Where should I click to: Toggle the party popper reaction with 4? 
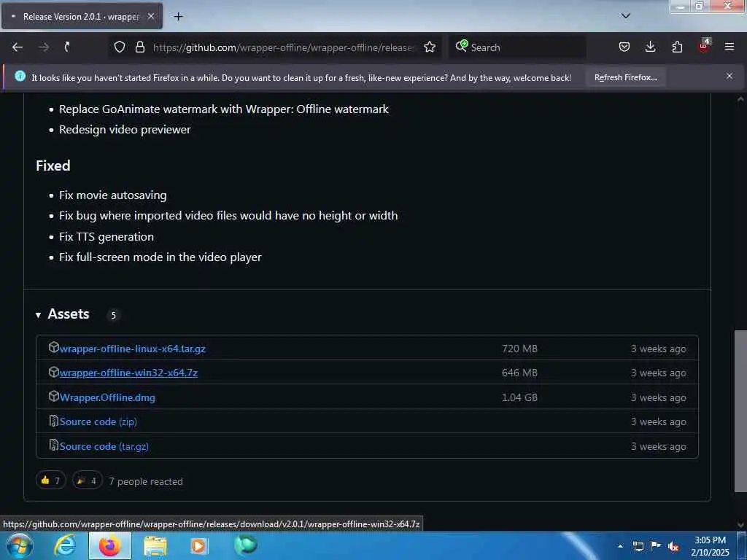tap(88, 481)
